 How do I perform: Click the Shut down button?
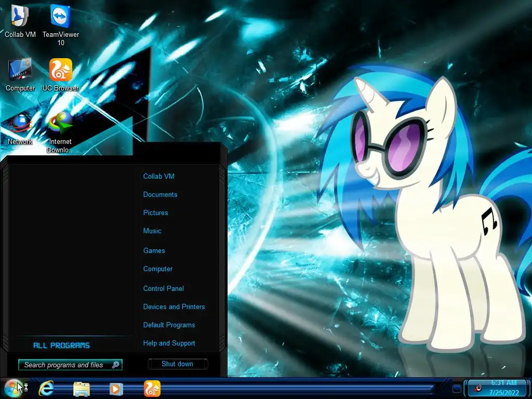(x=178, y=364)
